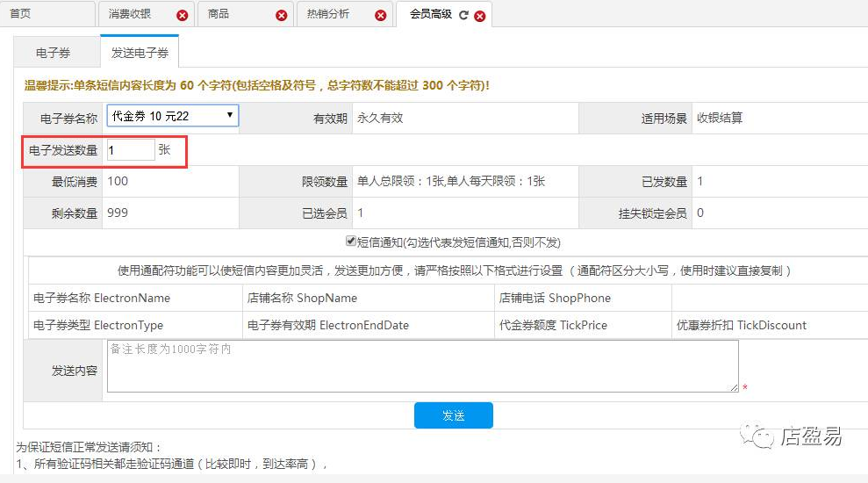This screenshot has width=868, height=483.
Task: Switch to the 商品 tab
Action: 219,15
